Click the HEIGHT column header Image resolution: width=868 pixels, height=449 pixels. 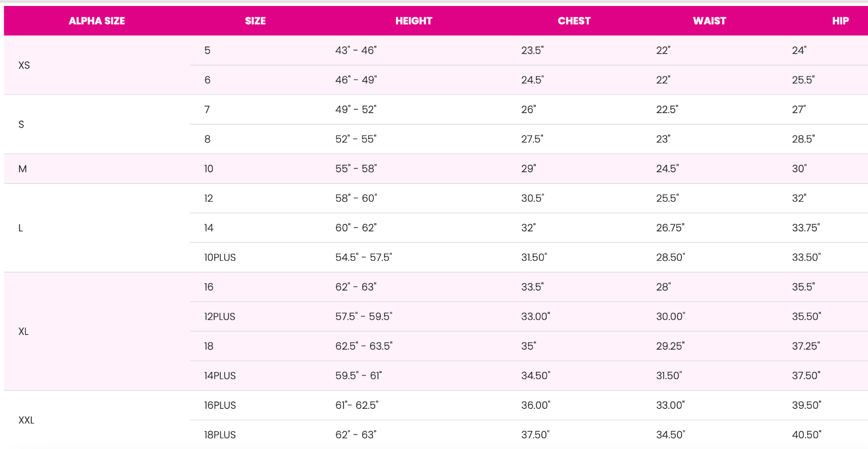coord(413,21)
